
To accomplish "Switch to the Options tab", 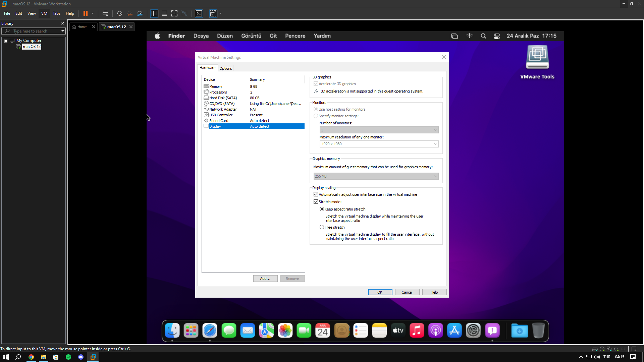I will pos(225,68).
